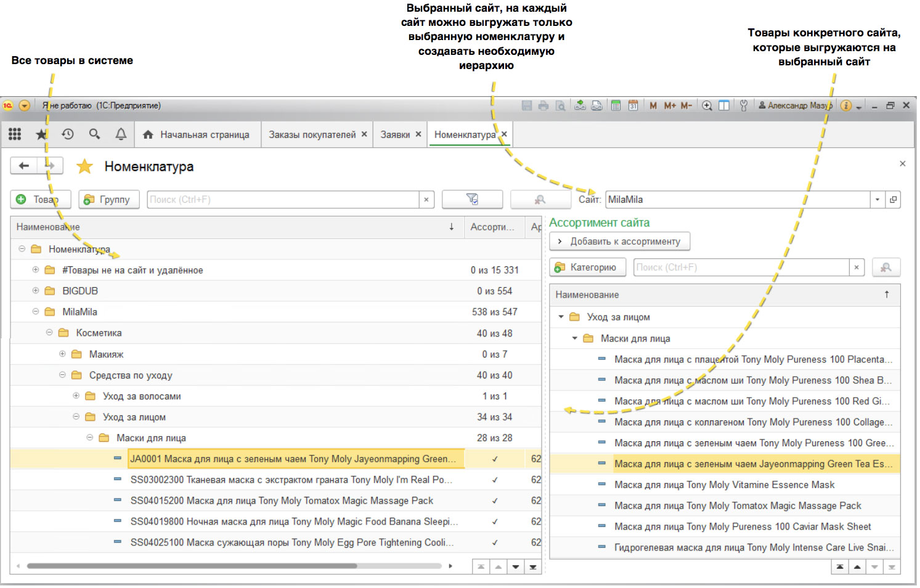Sort left list by Наименование header
The image size is (920, 588).
pos(237,227)
